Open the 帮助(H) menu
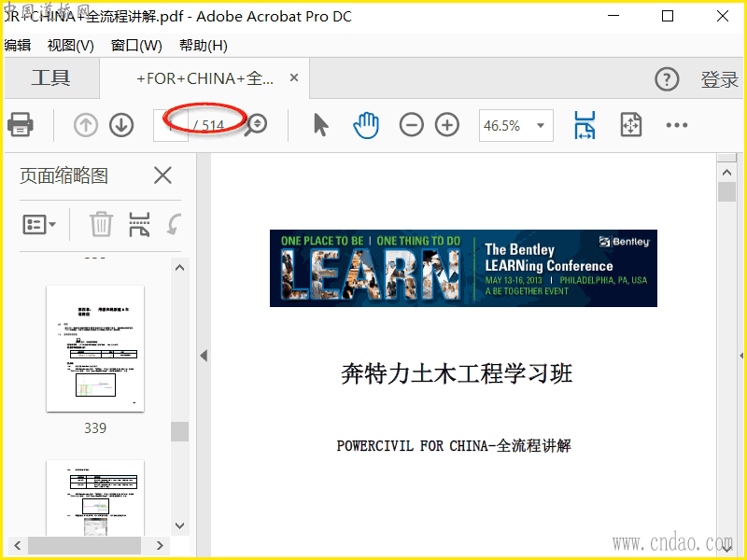The height and width of the screenshot is (560, 747). pyautogui.click(x=204, y=45)
